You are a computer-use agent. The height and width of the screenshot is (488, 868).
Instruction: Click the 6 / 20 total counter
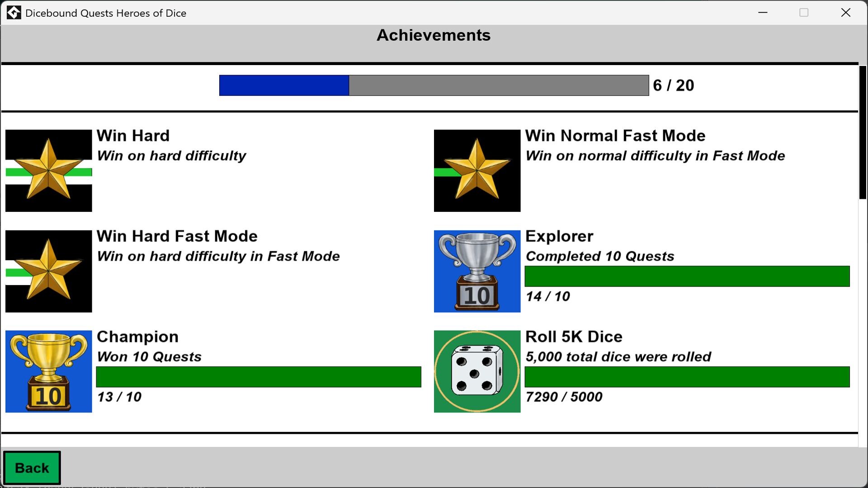click(x=674, y=85)
